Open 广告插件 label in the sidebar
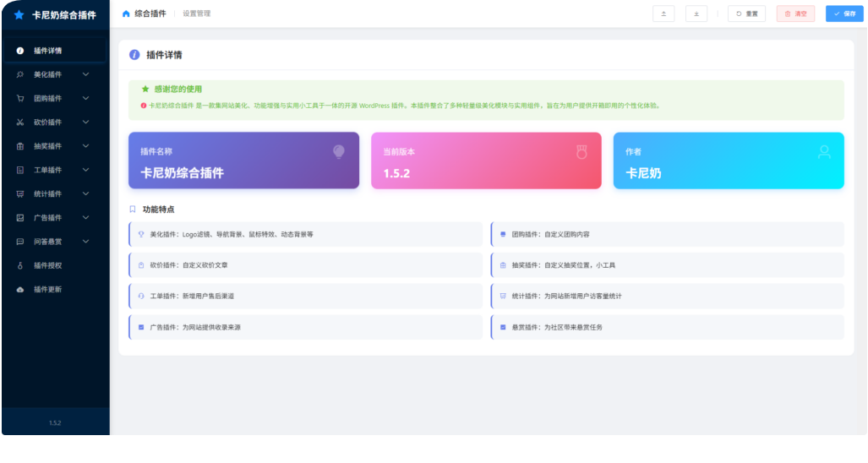868x463 pixels. (x=47, y=217)
